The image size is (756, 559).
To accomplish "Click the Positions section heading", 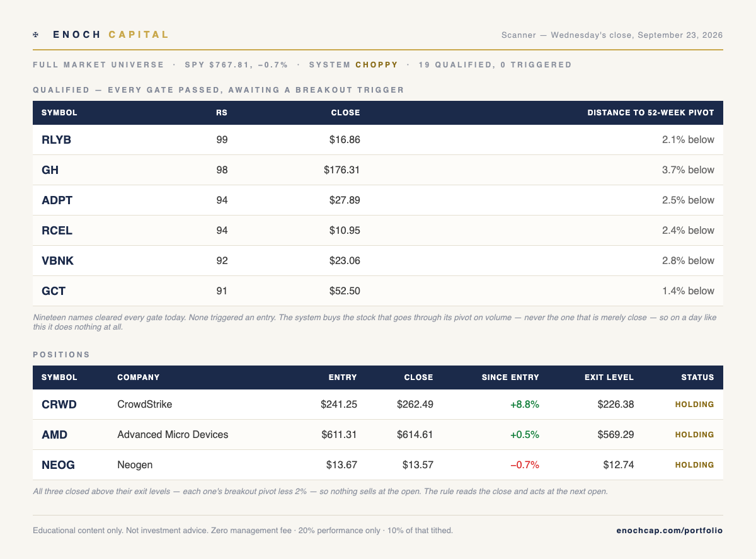I will click(62, 355).
